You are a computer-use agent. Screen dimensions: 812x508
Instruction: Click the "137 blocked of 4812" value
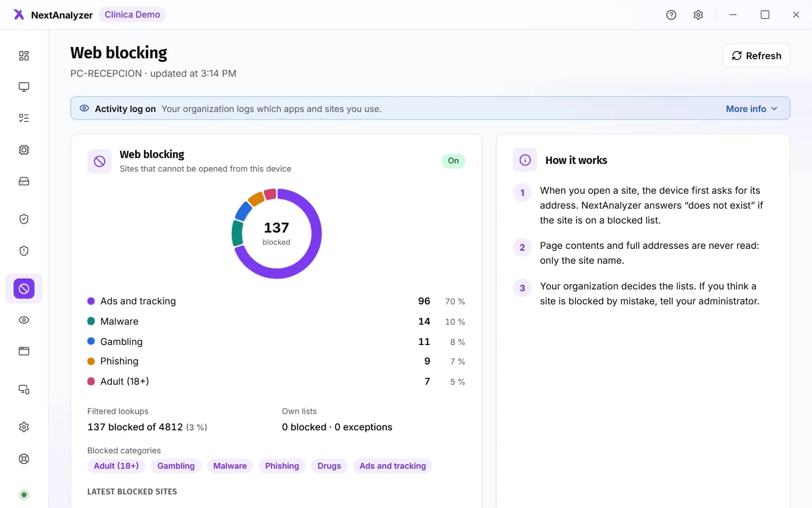[x=135, y=427]
